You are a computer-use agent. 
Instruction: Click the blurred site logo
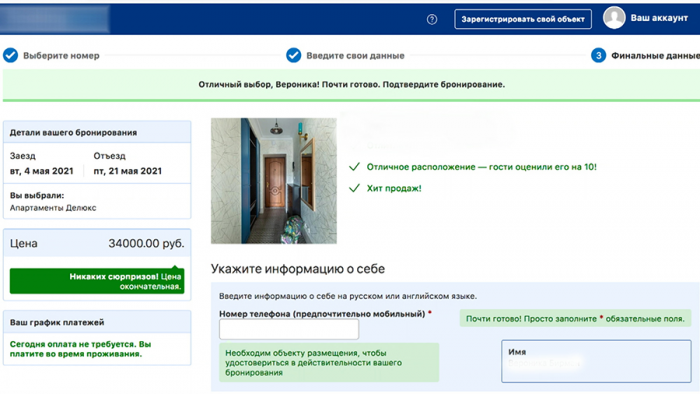click(54, 19)
